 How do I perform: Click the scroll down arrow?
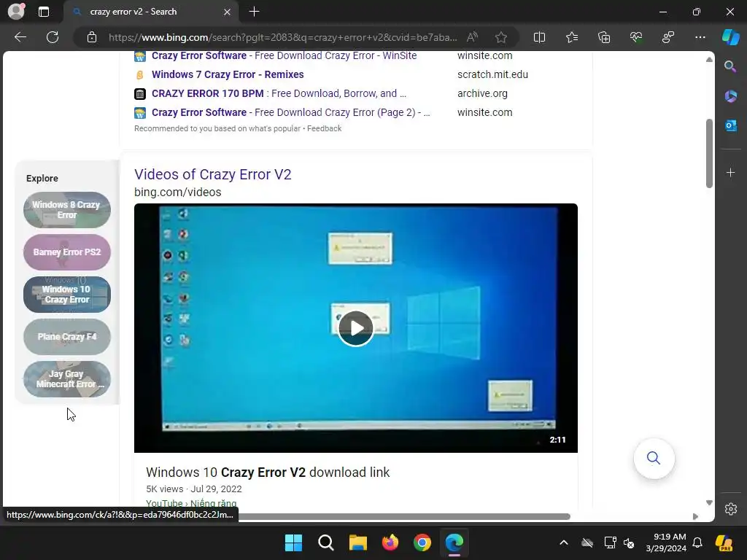(x=709, y=503)
